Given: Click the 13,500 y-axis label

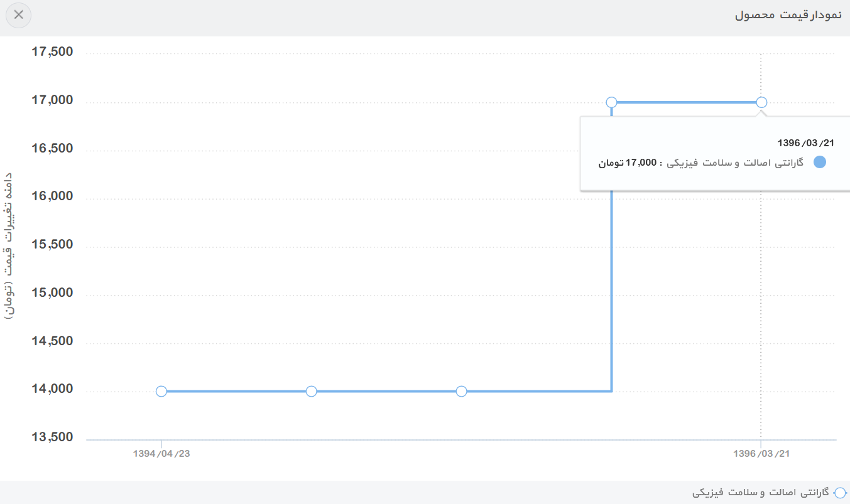Looking at the screenshot, I should (x=52, y=437).
